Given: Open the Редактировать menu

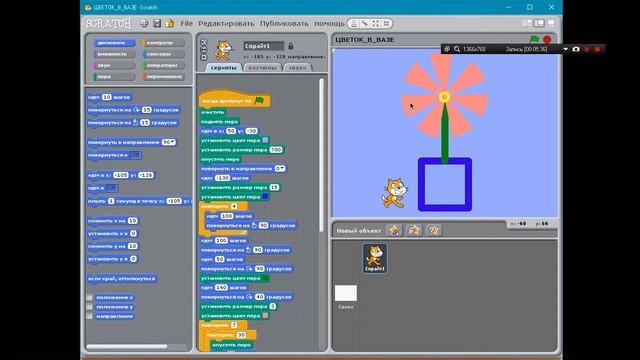Looking at the screenshot, I should pos(226,24).
